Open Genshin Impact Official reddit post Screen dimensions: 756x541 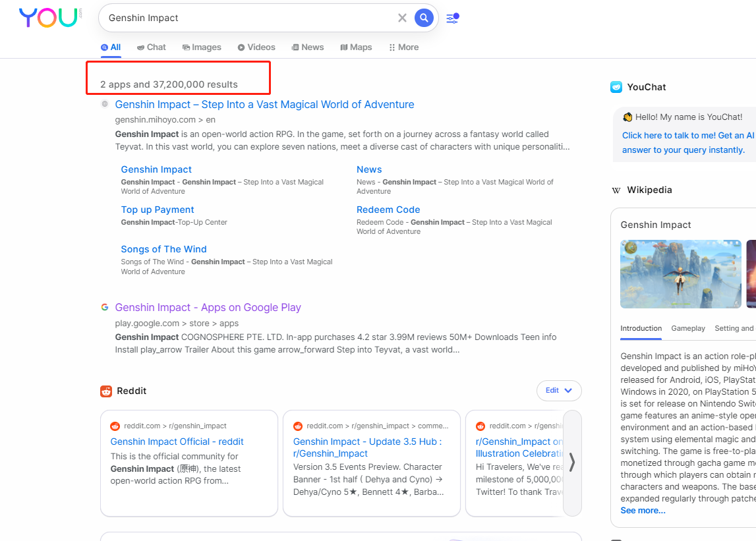coord(177,441)
